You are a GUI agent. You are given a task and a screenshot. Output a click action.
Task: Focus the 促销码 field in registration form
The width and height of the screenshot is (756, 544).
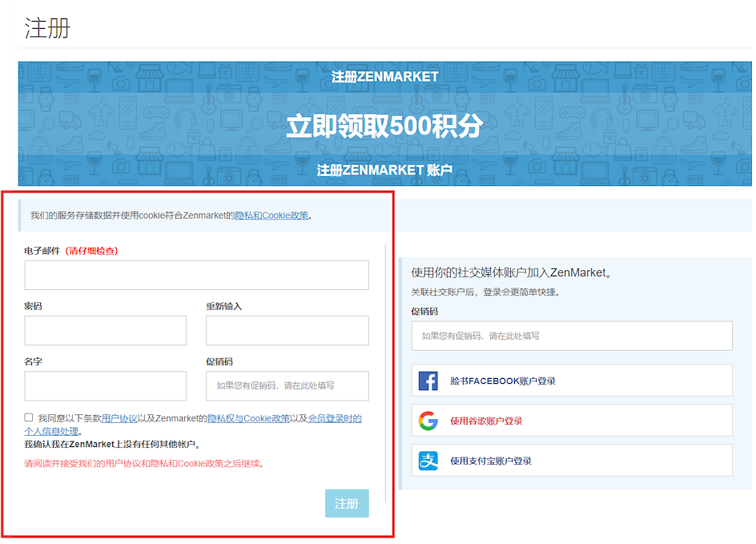(288, 385)
